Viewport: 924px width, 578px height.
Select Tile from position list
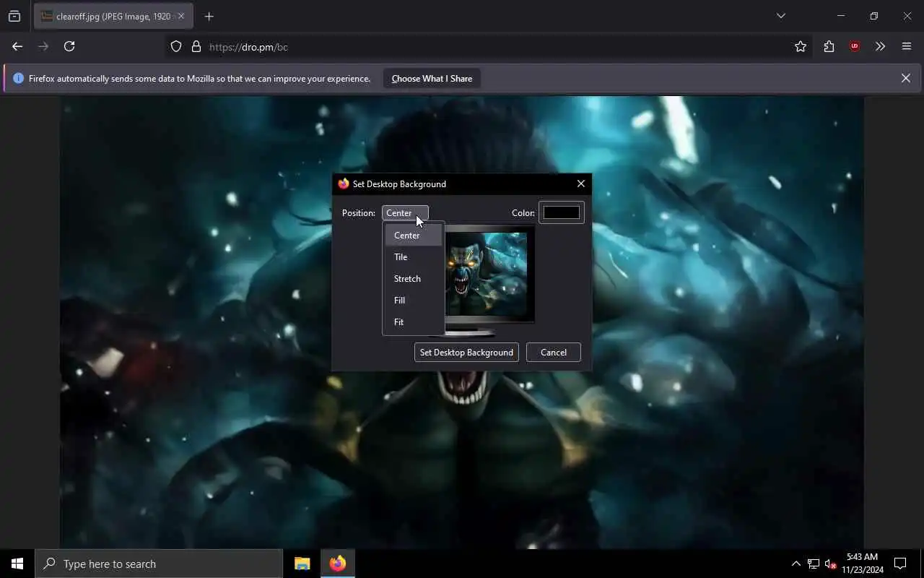[414, 257]
